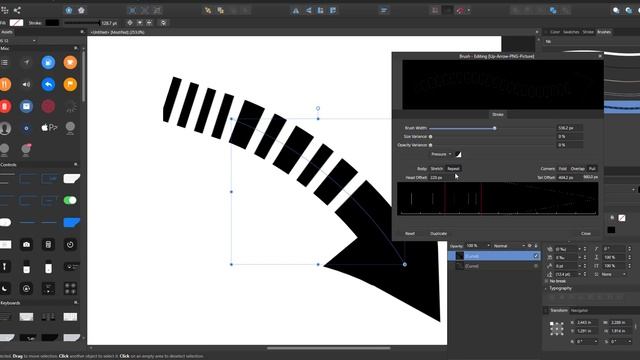The image size is (640, 360).
Task: Click the user avatar silhouette asset
Action: [5, 128]
